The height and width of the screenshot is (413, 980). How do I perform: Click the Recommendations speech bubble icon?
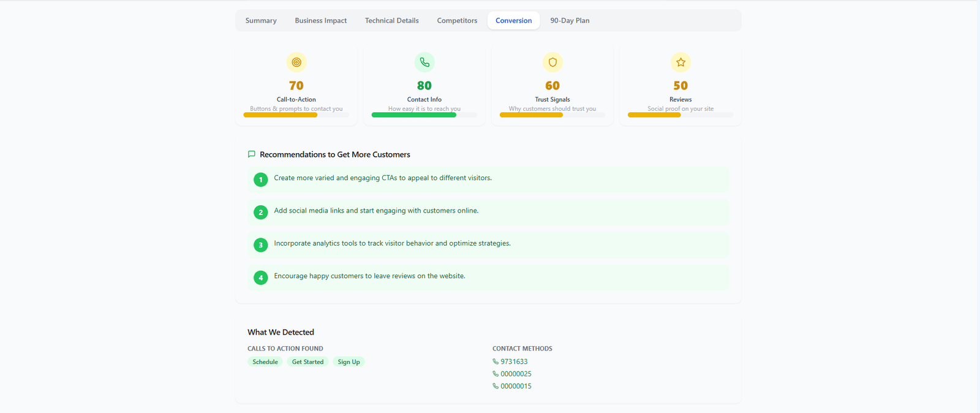(251, 154)
